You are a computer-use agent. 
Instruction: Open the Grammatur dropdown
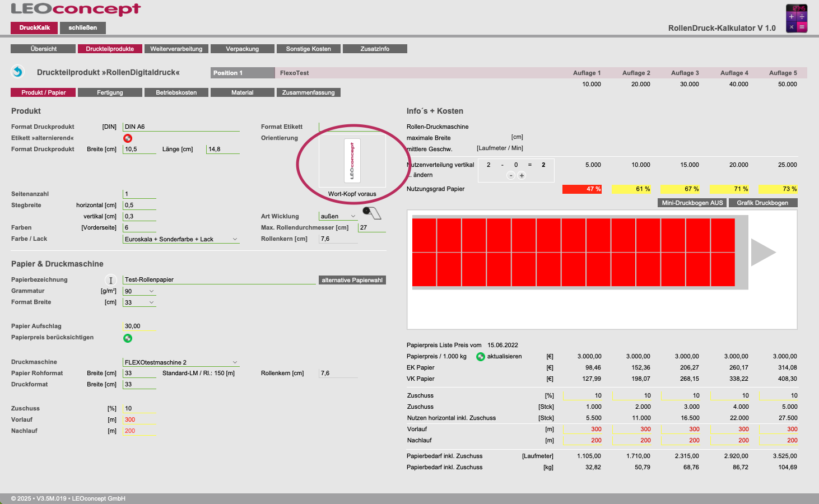[139, 291]
